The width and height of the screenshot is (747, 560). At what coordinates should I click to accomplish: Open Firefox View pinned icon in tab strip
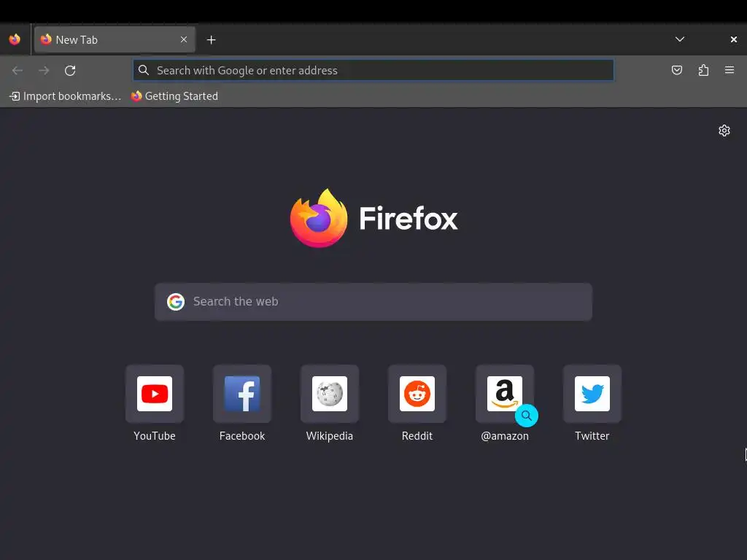coord(15,39)
